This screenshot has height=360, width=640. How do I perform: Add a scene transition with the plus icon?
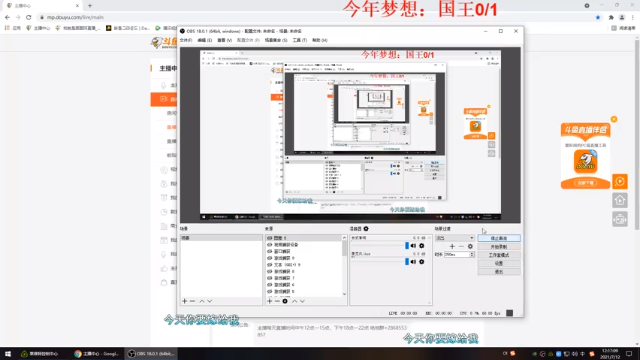[452, 247]
